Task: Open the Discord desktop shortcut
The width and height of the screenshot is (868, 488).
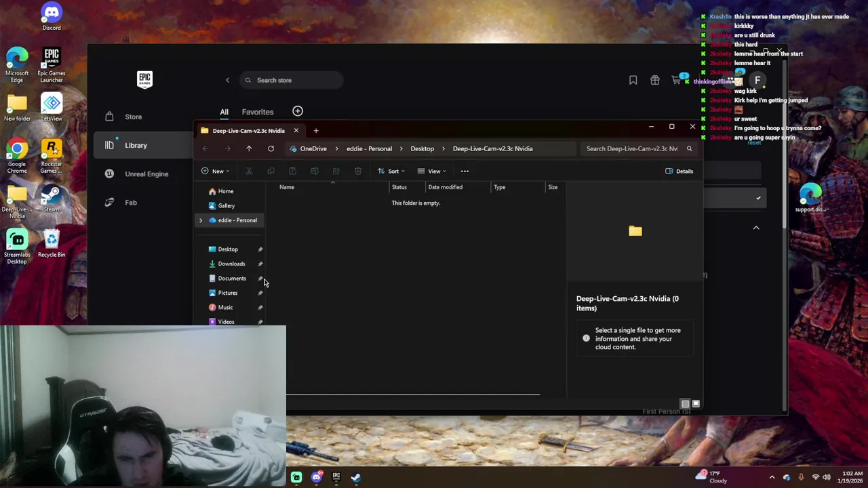Action: coord(52,17)
